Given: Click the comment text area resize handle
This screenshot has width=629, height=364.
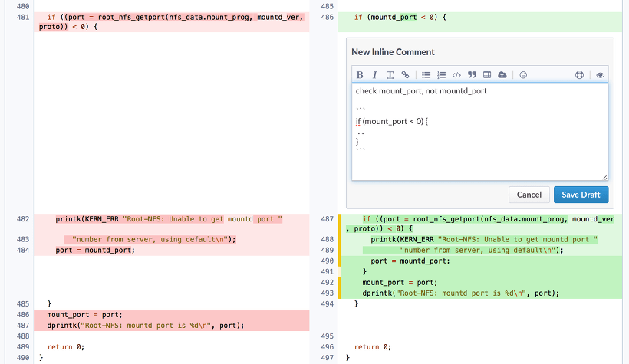Looking at the screenshot, I should 604,177.
